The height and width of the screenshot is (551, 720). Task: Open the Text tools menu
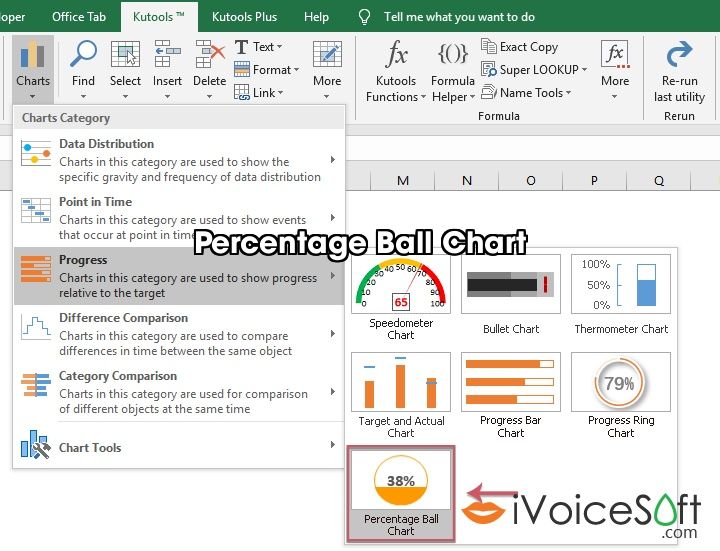click(258, 46)
